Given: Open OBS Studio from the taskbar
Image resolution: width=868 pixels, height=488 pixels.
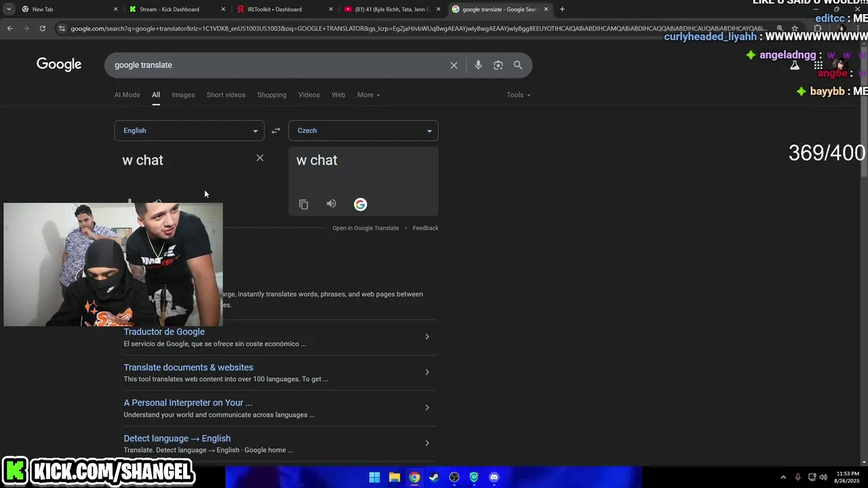Looking at the screenshot, I should (454, 477).
